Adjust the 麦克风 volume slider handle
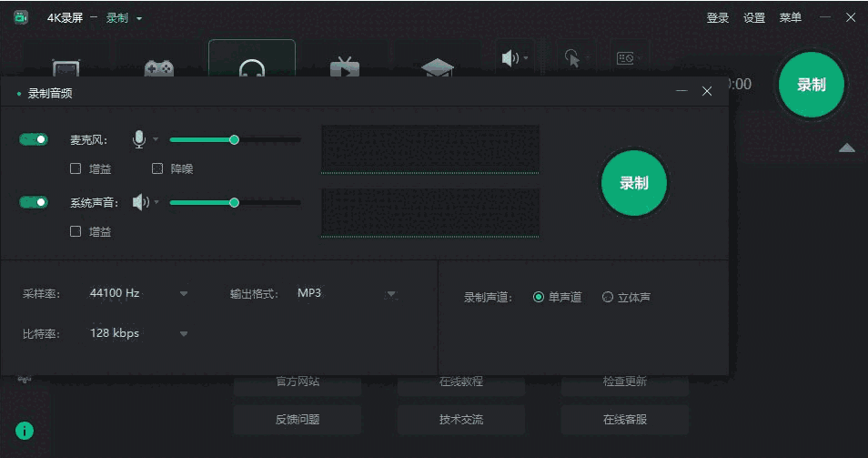 point(234,139)
